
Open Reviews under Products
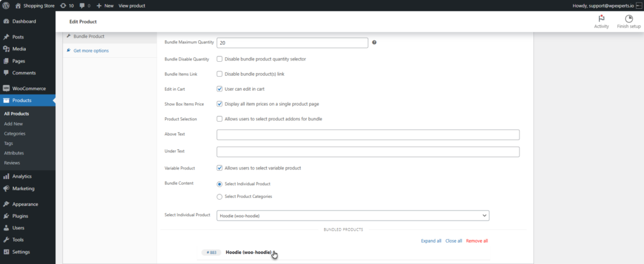13,163
